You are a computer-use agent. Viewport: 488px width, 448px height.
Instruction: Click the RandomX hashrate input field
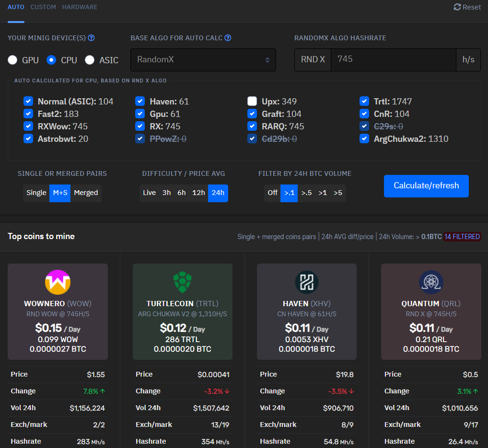point(394,60)
